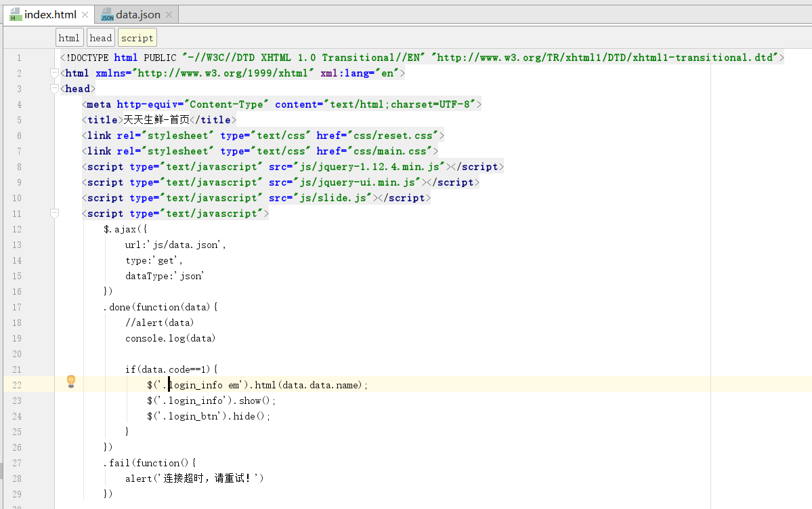The width and height of the screenshot is (812, 509).
Task: Click the title 天天生鲜-首页 text
Action: point(156,120)
